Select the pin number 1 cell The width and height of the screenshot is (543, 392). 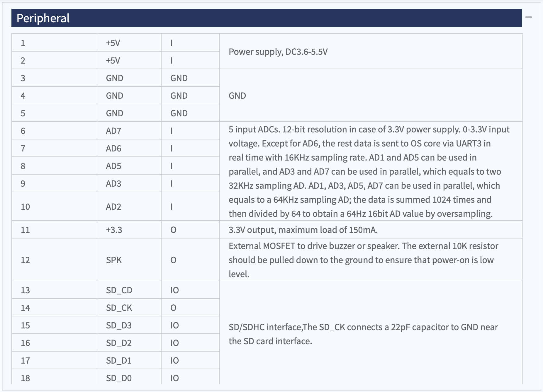[x=54, y=43]
